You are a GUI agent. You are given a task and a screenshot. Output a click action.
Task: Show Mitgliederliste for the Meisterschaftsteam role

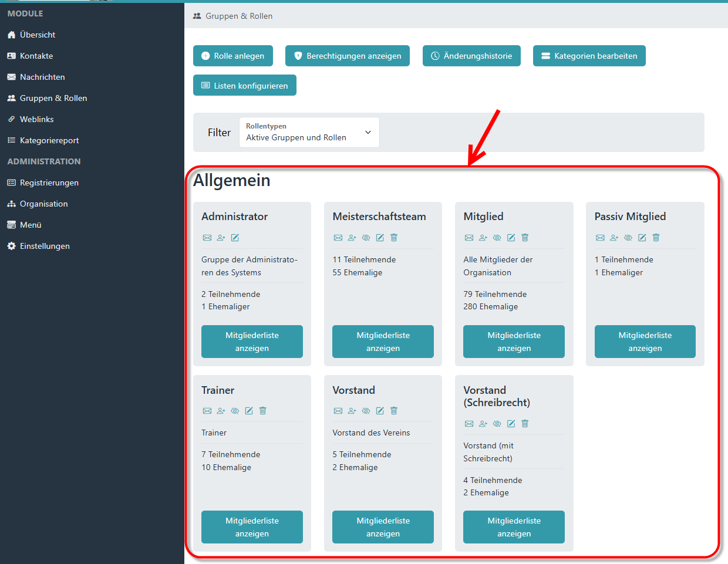click(x=383, y=342)
